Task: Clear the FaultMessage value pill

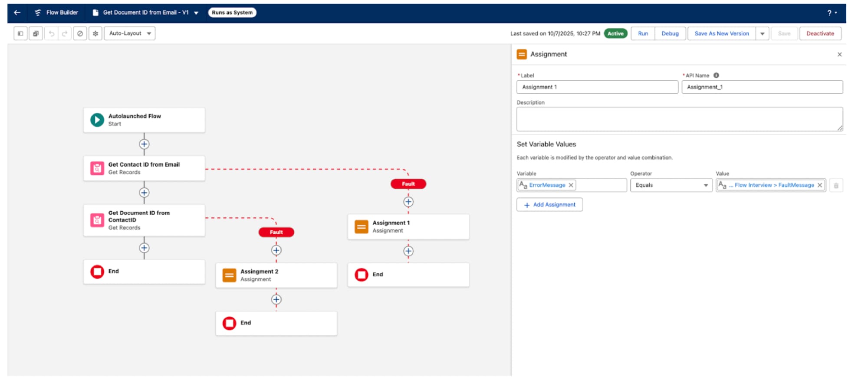Action: (820, 185)
